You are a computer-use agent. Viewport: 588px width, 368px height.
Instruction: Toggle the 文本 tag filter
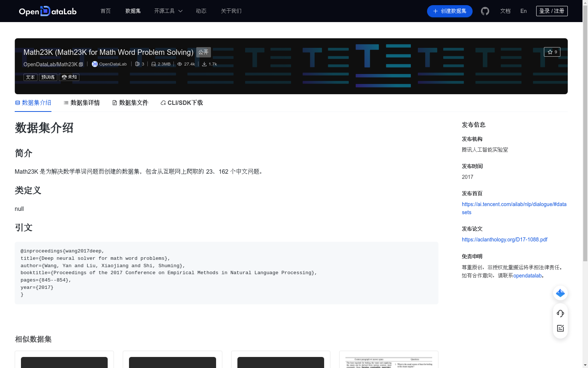pyautogui.click(x=30, y=77)
